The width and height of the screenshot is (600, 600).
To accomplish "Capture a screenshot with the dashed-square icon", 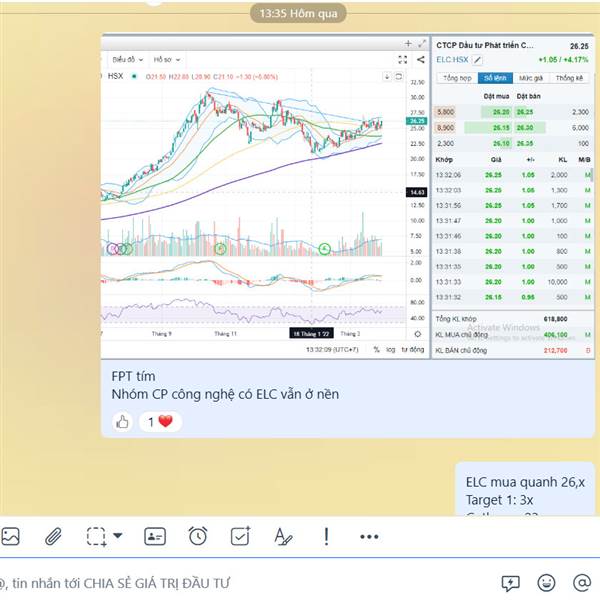I will [x=96, y=536].
